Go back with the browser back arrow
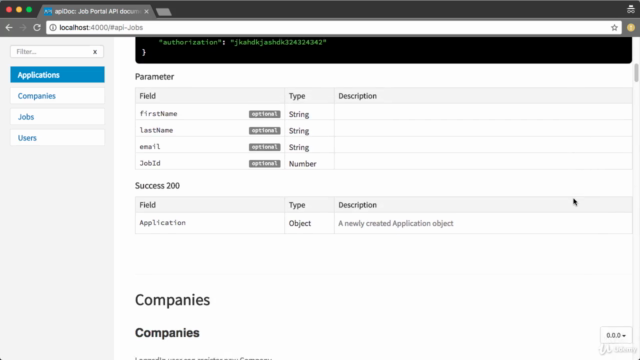This screenshot has width=640, height=360. (9, 28)
